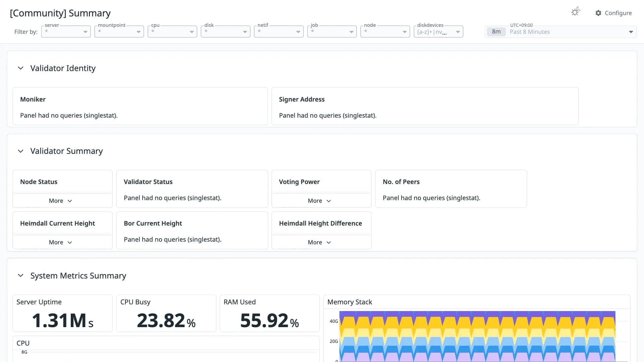The width and height of the screenshot is (644, 362).
Task: Click the Memory Stack stacked area graph
Action: click(477, 336)
